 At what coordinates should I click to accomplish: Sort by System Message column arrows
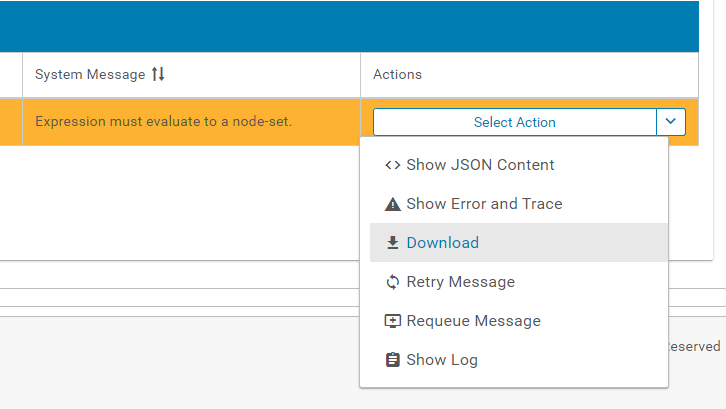tap(158, 74)
